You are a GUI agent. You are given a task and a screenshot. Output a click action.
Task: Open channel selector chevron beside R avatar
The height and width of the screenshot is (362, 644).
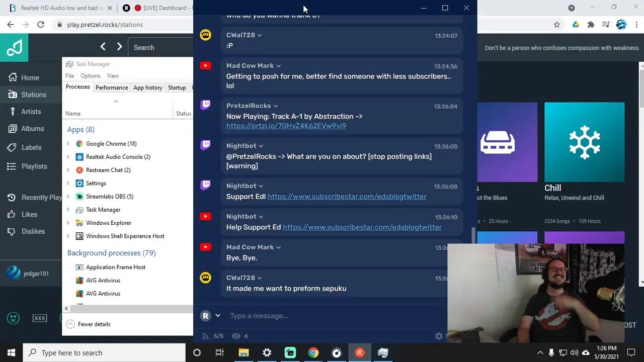(218, 316)
